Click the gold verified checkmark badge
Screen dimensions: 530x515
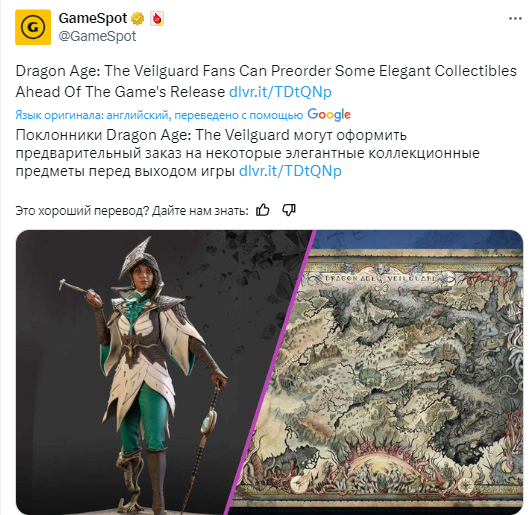coord(137,19)
